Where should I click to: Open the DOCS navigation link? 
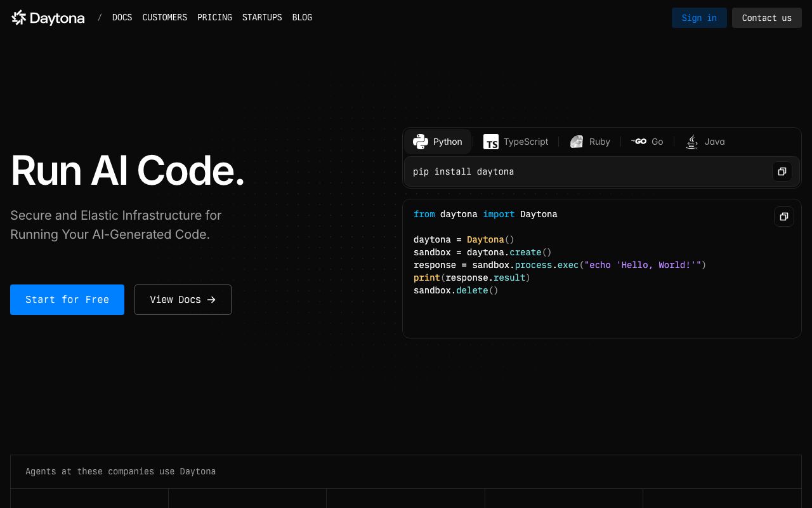point(122,18)
